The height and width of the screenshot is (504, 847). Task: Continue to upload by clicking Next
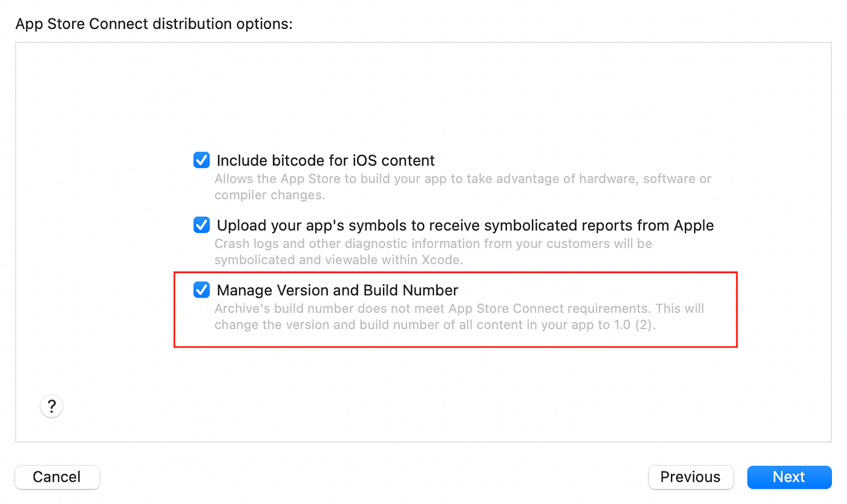(789, 477)
